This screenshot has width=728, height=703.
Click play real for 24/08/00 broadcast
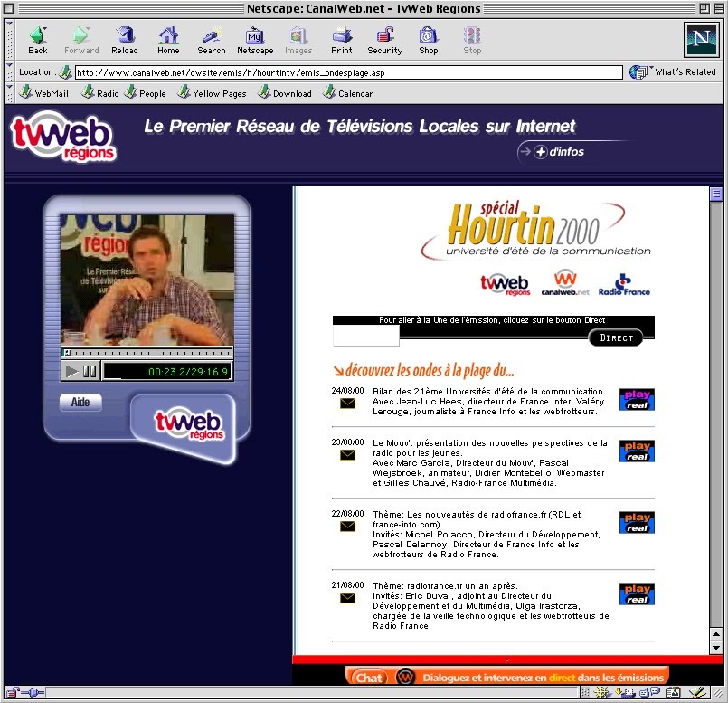[637, 400]
